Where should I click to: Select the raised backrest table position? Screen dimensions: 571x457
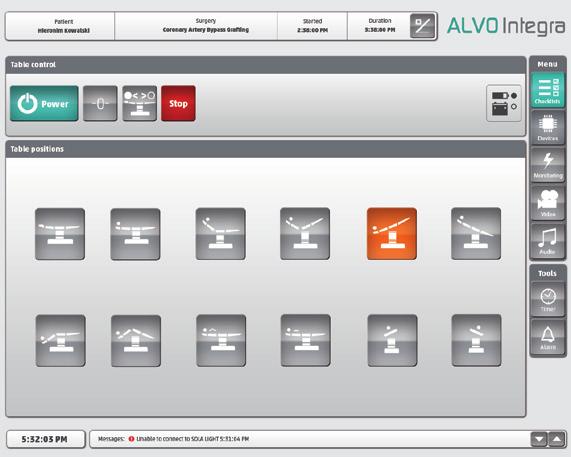pyautogui.click(x=221, y=234)
